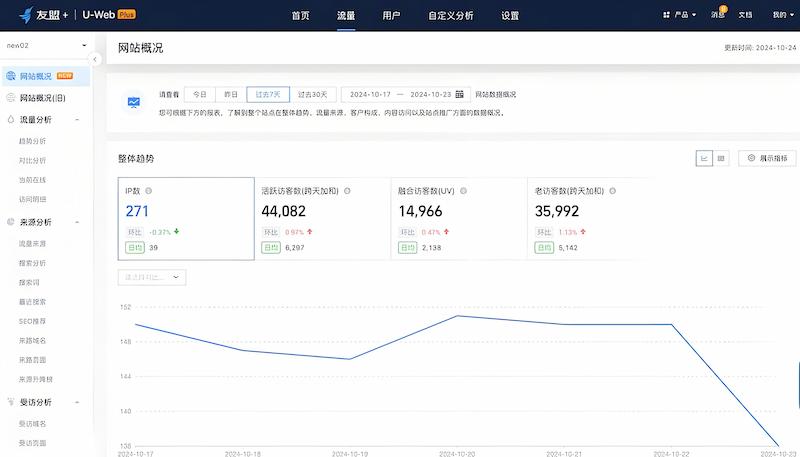Open 流量来源 in the sidebar

tap(32, 243)
